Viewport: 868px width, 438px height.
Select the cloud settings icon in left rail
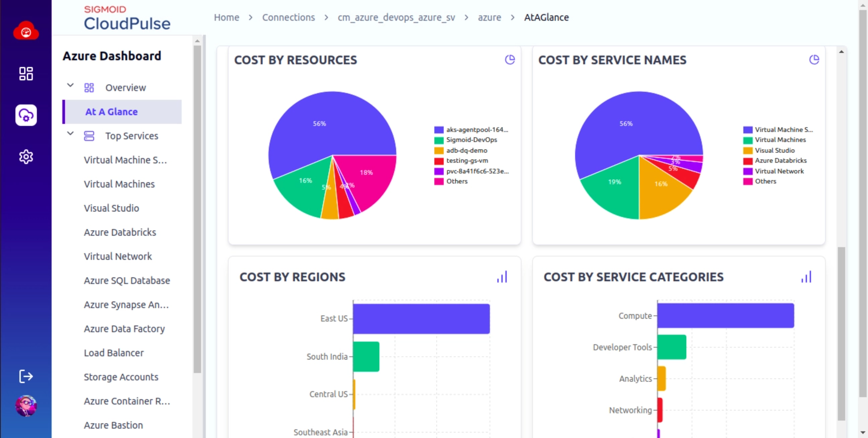pos(26,115)
